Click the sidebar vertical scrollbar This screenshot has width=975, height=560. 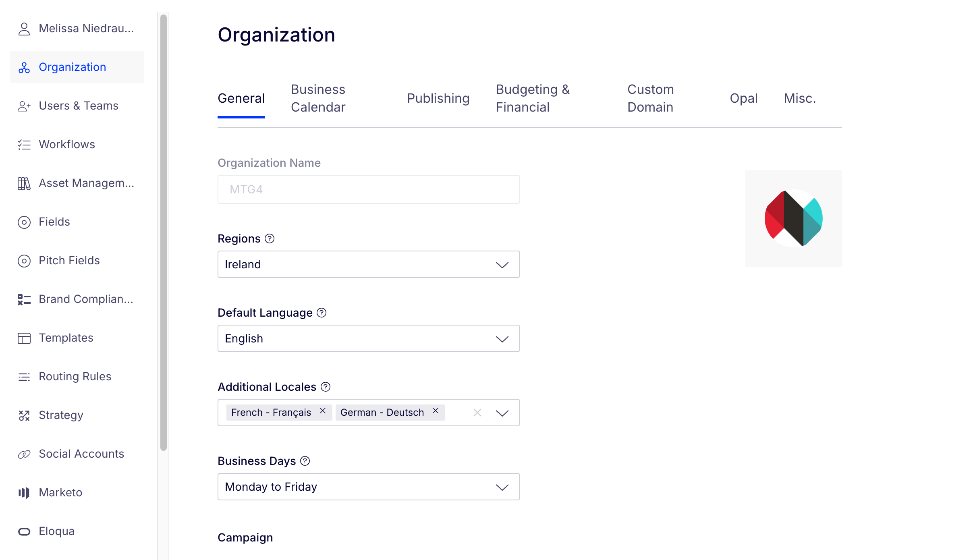[163, 232]
